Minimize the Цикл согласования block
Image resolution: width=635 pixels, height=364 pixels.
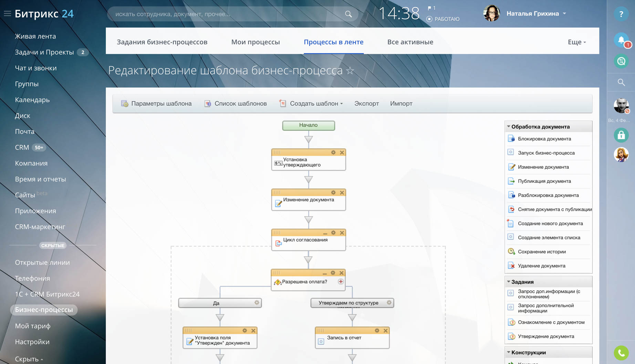click(325, 233)
